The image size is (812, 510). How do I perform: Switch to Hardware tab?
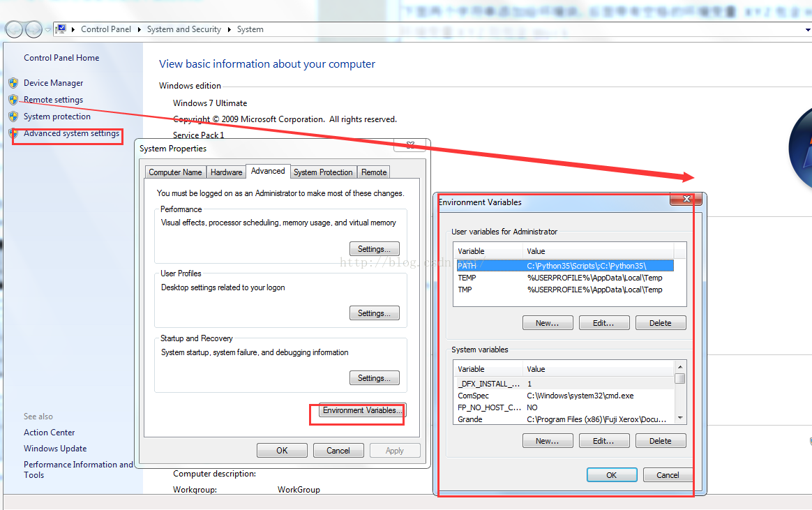click(226, 172)
